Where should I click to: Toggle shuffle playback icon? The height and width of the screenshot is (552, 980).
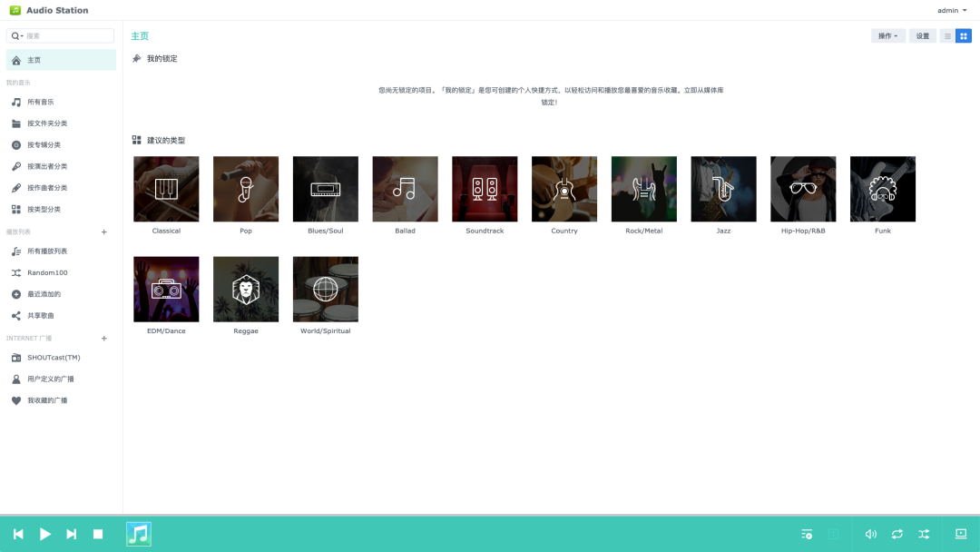click(x=924, y=534)
